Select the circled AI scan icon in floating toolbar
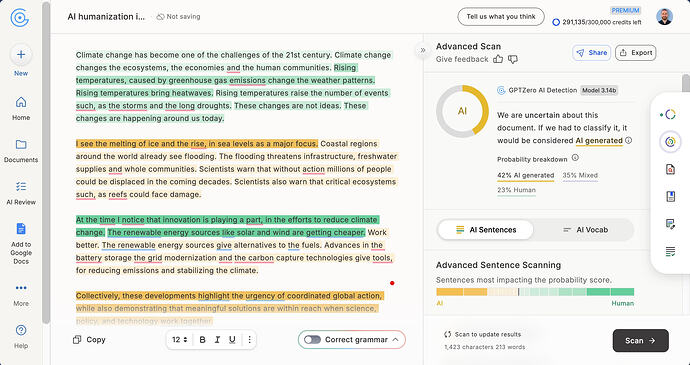 coord(670,142)
